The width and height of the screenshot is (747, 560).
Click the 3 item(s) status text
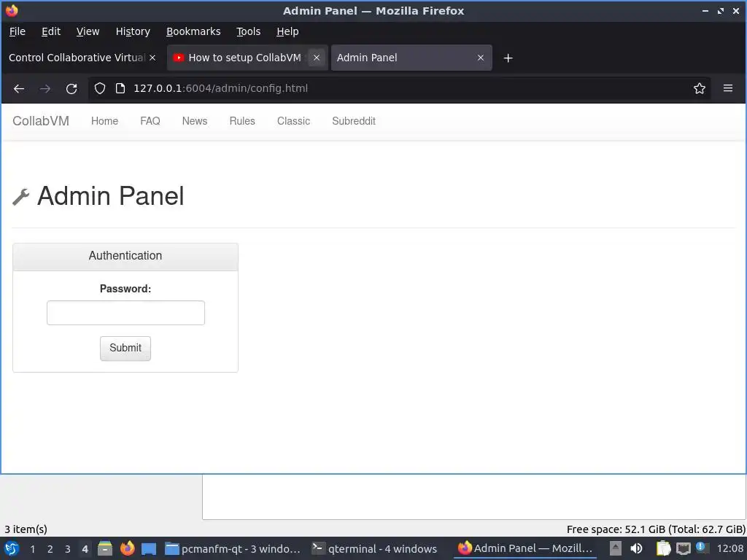pos(26,529)
